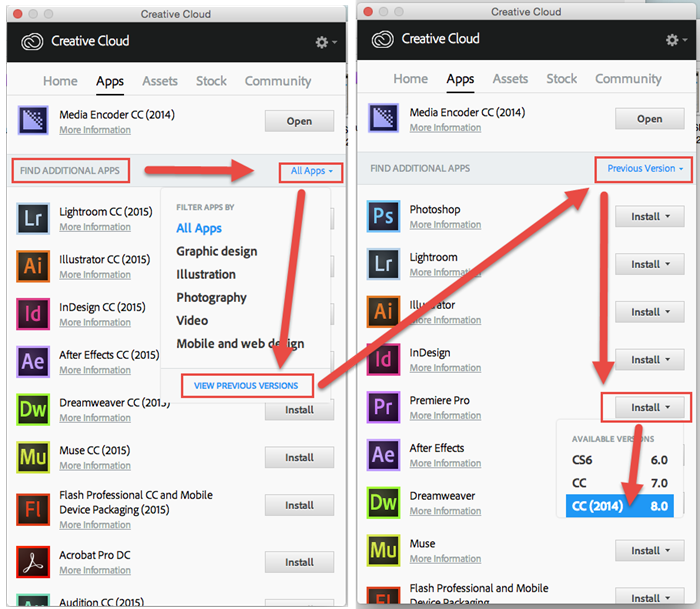Click InDesign Id icon in right window
The width and height of the screenshot is (700, 609).
click(x=383, y=359)
